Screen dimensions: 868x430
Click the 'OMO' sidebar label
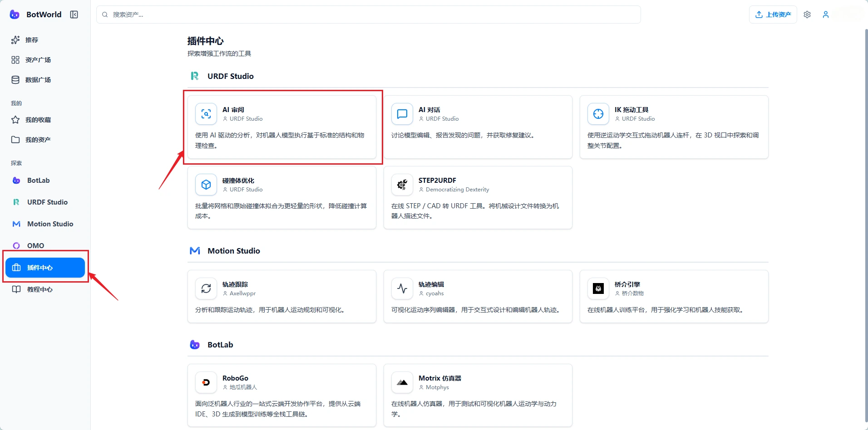coord(35,246)
